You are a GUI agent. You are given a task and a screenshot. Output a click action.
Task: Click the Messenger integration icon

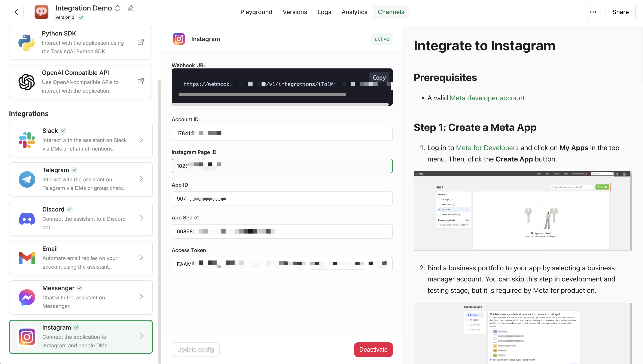click(27, 297)
